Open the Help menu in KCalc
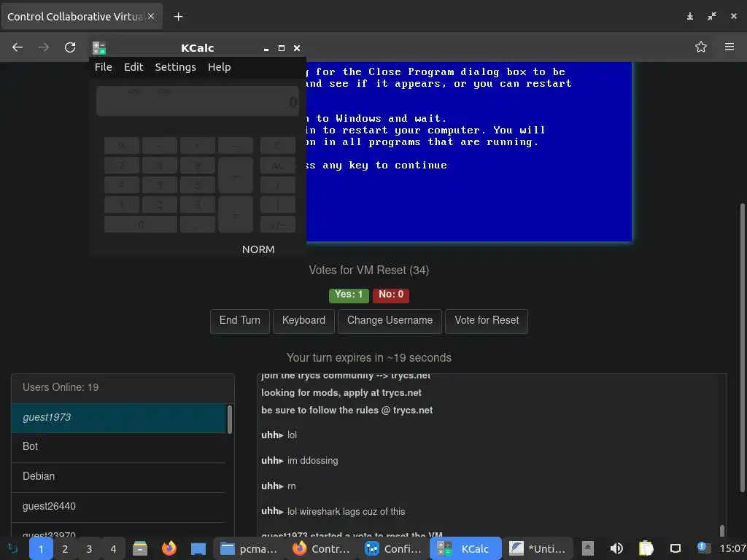 click(219, 67)
